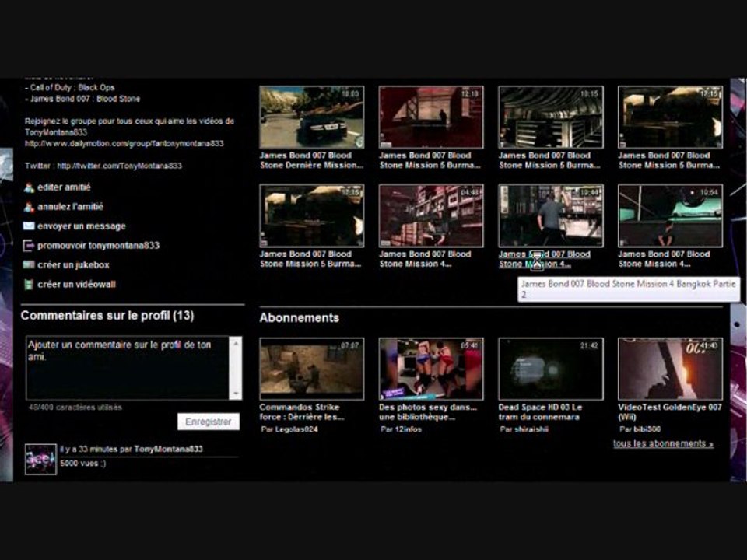Open the Mission 4 thumbnail lasting 10:54
This screenshot has width=747, height=560.
[x=670, y=215]
